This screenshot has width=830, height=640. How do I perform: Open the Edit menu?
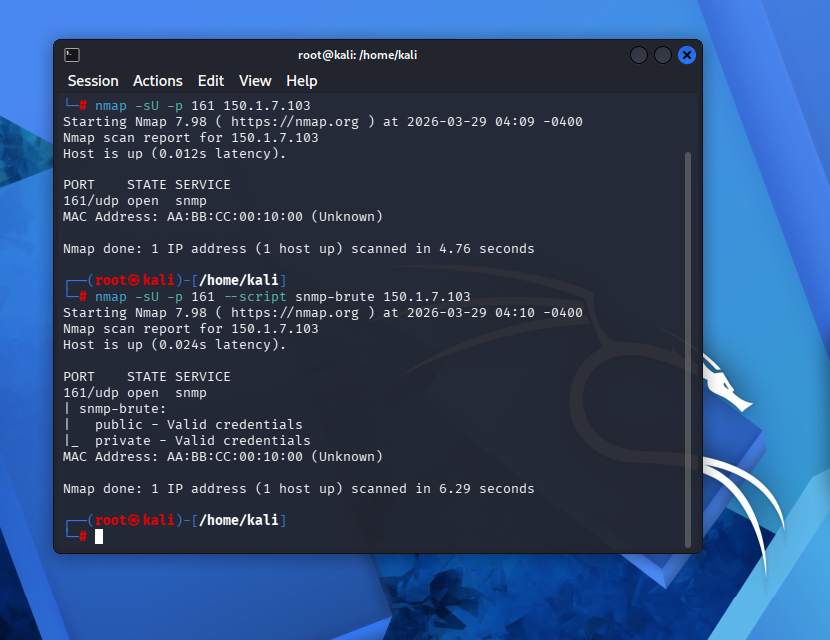click(211, 81)
